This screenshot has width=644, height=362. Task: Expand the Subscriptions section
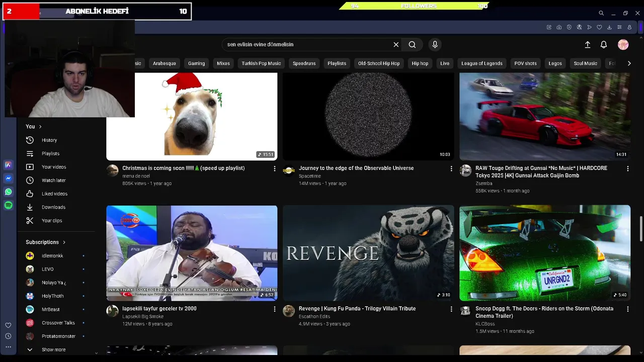coord(46,242)
